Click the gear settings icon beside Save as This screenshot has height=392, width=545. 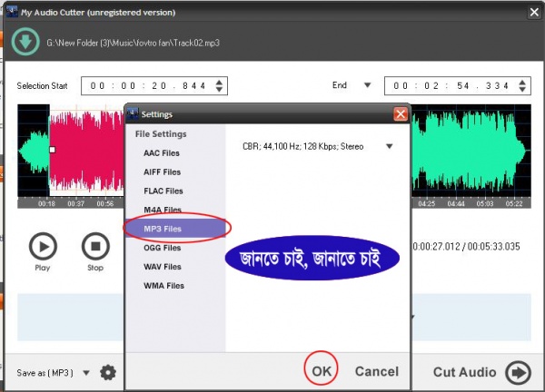[108, 373]
